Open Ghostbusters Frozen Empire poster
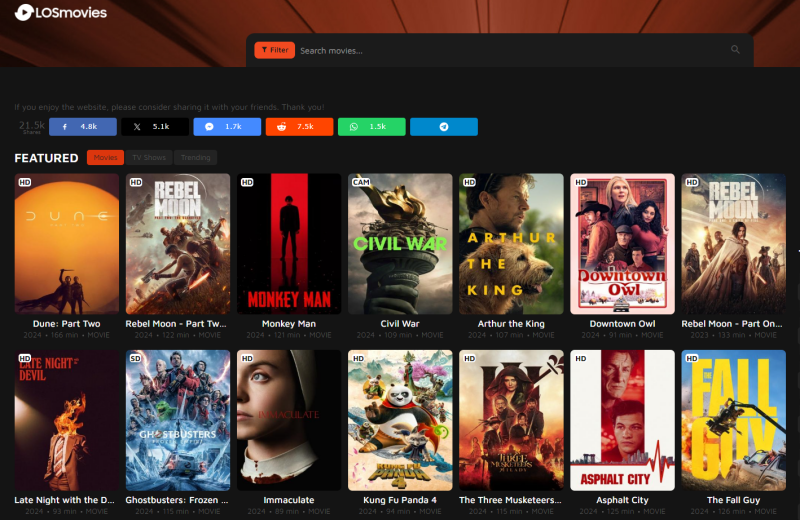 coord(178,420)
